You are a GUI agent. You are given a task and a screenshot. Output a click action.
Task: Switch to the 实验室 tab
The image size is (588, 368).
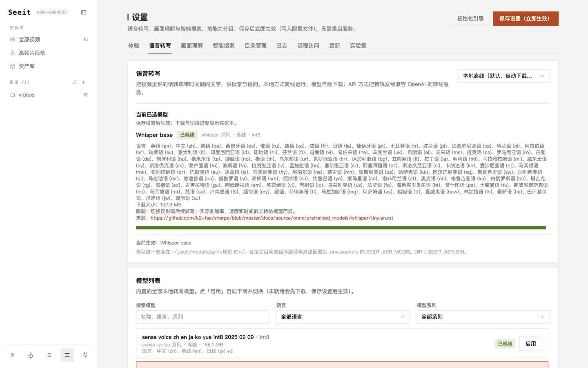click(358, 46)
